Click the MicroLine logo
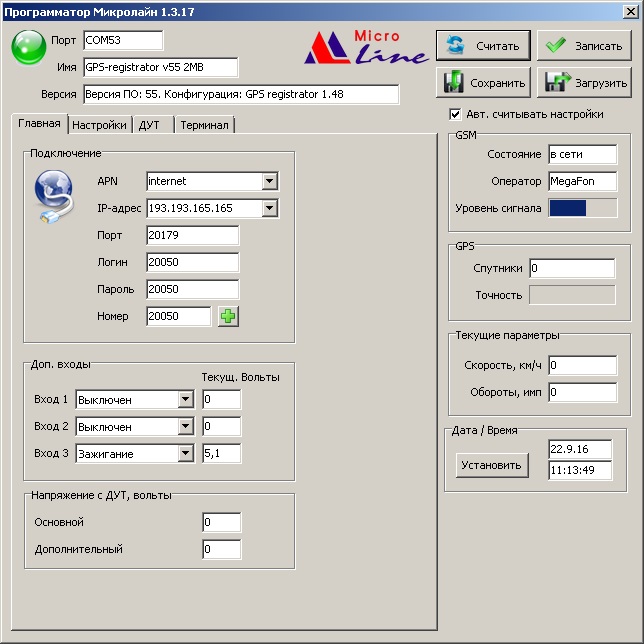The image size is (644, 644). click(366, 47)
